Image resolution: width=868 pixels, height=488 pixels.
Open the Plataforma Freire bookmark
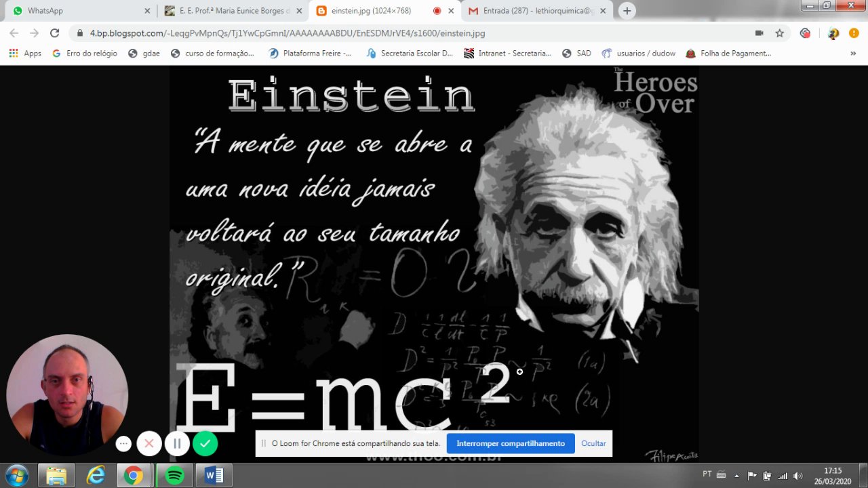pyautogui.click(x=311, y=53)
